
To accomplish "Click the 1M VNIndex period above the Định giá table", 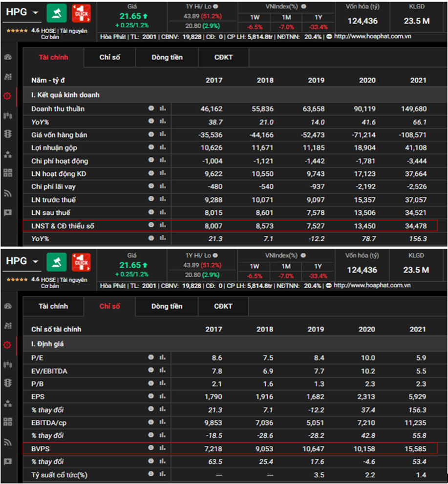I will point(286,267).
